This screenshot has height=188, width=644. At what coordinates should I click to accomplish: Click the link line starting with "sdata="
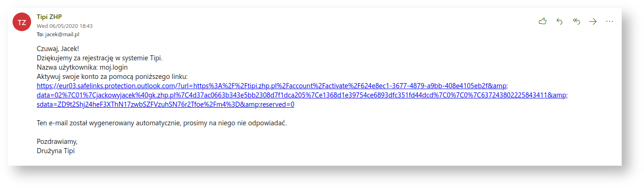click(165, 104)
